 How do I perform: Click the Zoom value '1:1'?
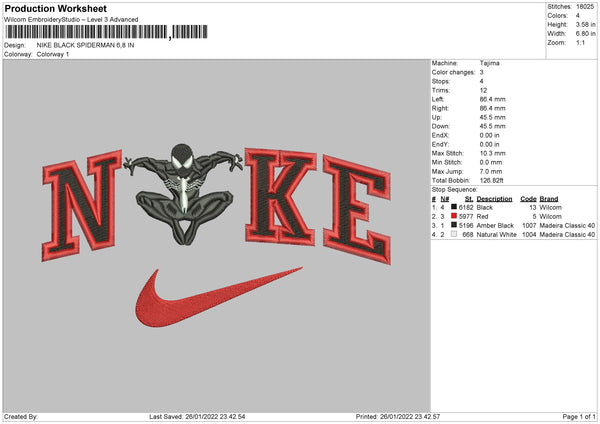click(x=580, y=42)
